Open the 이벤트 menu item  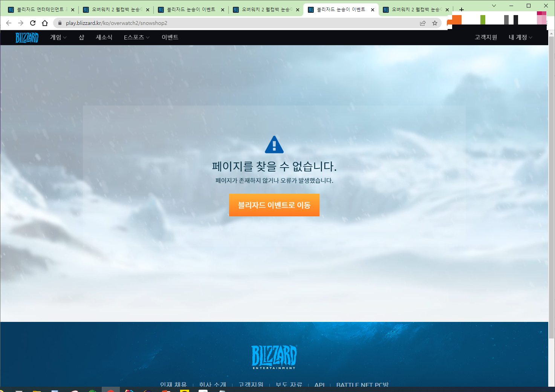[170, 37]
